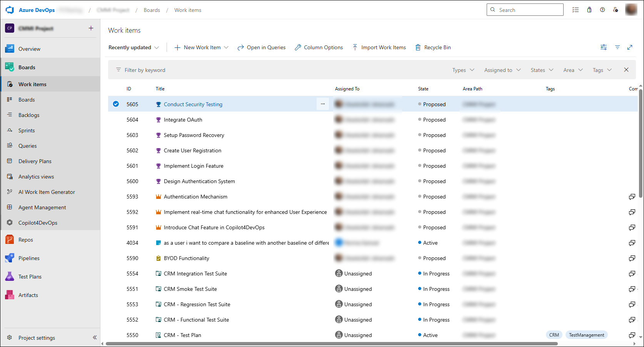Open actions ellipsis for Conduct Security Testing
This screenshot has width=644, height=347.
click(323, 104)
